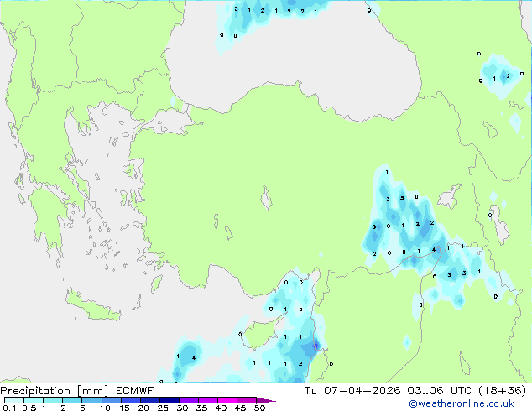Screen dimensions: 532x411
Task: Click the '50' legend scale label
Action: tap(259, 408)
